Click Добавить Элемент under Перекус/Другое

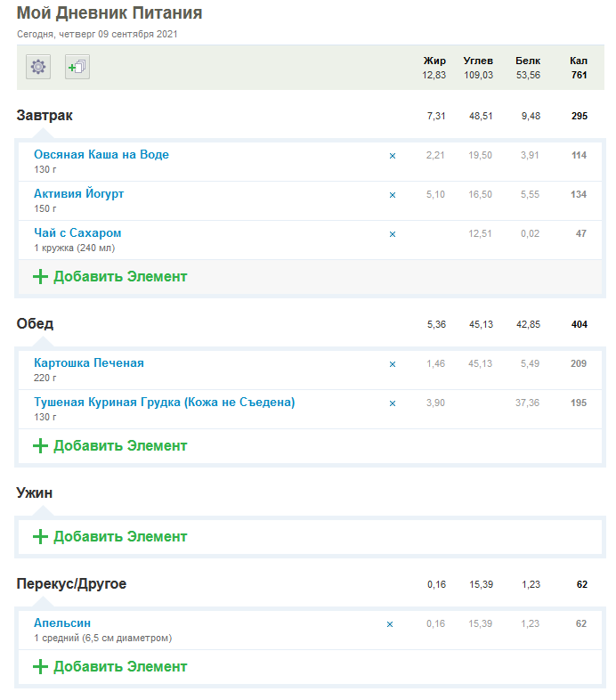pos(110,666)
